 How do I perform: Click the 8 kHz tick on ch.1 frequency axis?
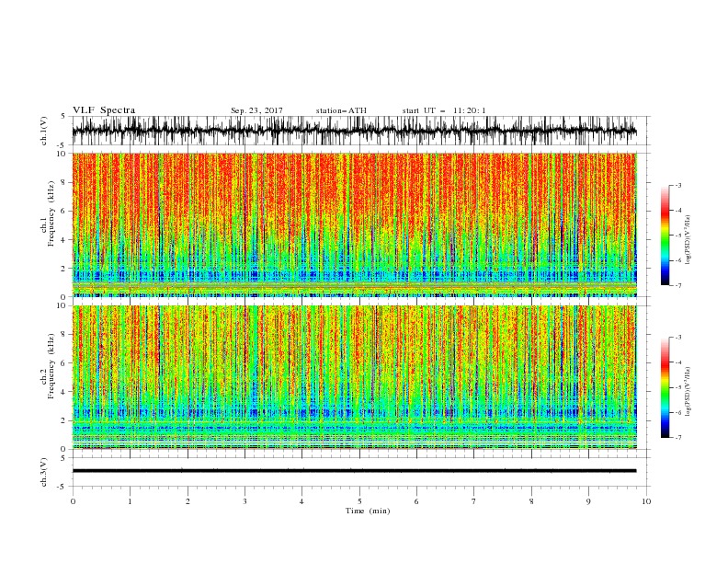63,182
